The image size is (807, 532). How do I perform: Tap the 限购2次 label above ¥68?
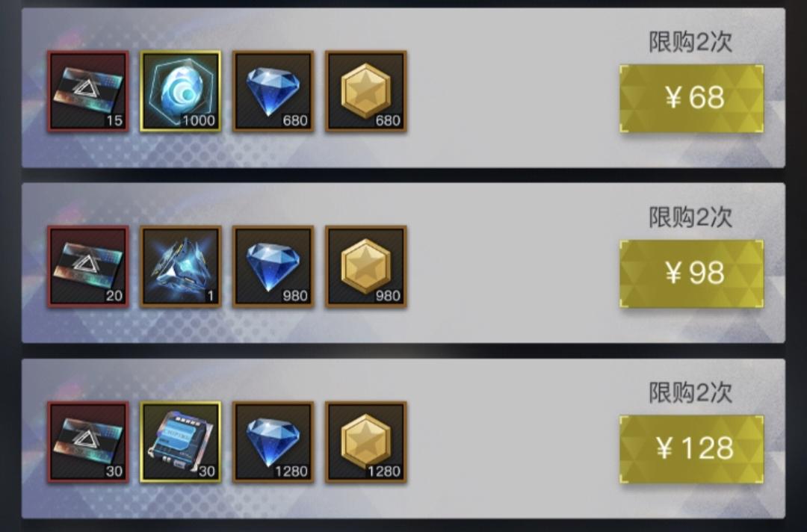[x=690, y=42]
